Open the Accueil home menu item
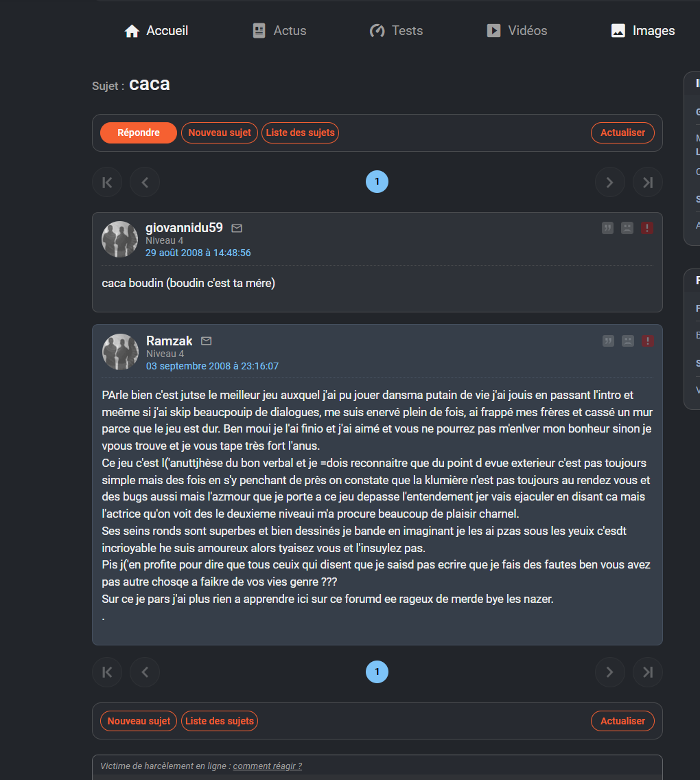 click(156, 31)
